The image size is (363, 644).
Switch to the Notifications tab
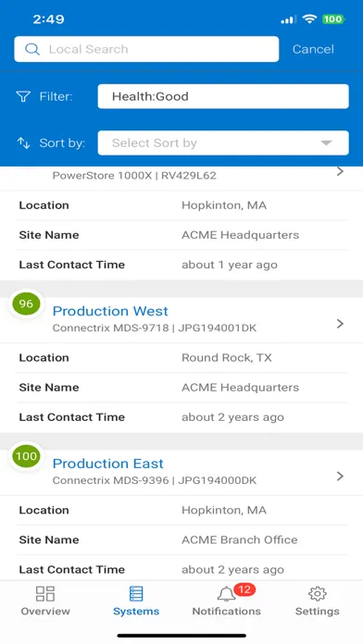point(227,601)
